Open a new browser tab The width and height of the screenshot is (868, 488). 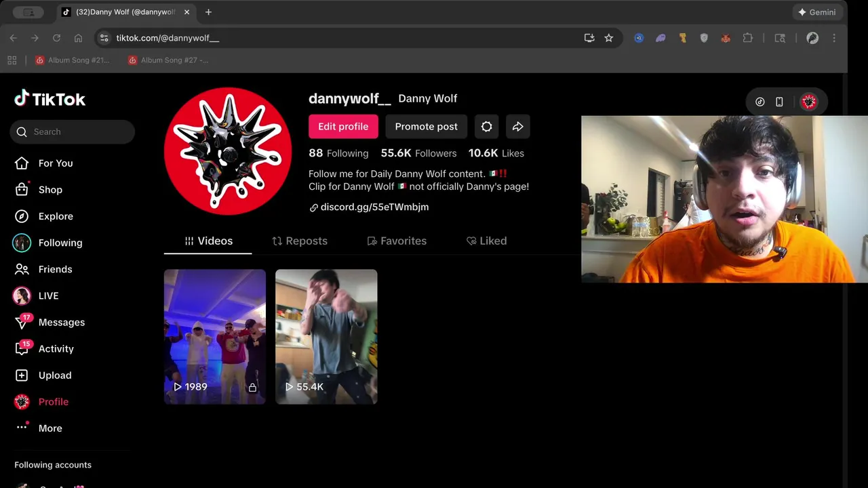click(208, 12)
